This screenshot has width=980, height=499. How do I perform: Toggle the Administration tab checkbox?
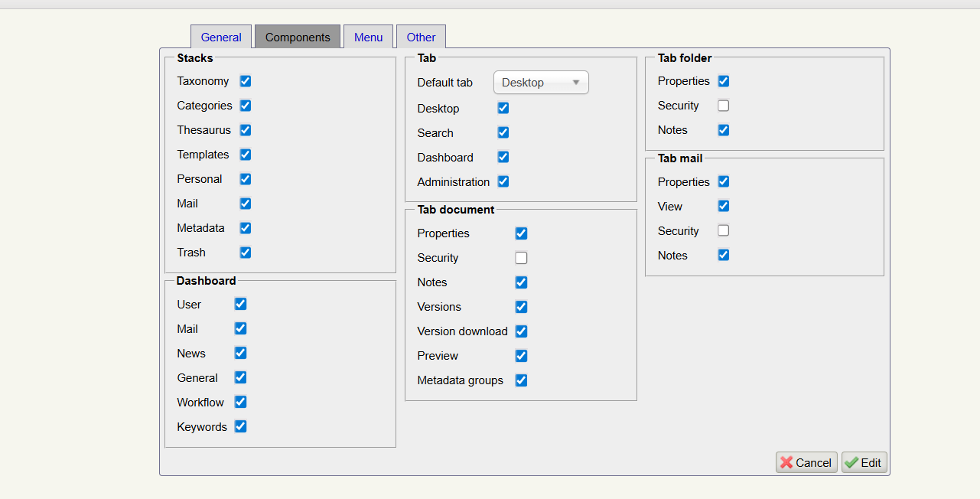[503, 182]
